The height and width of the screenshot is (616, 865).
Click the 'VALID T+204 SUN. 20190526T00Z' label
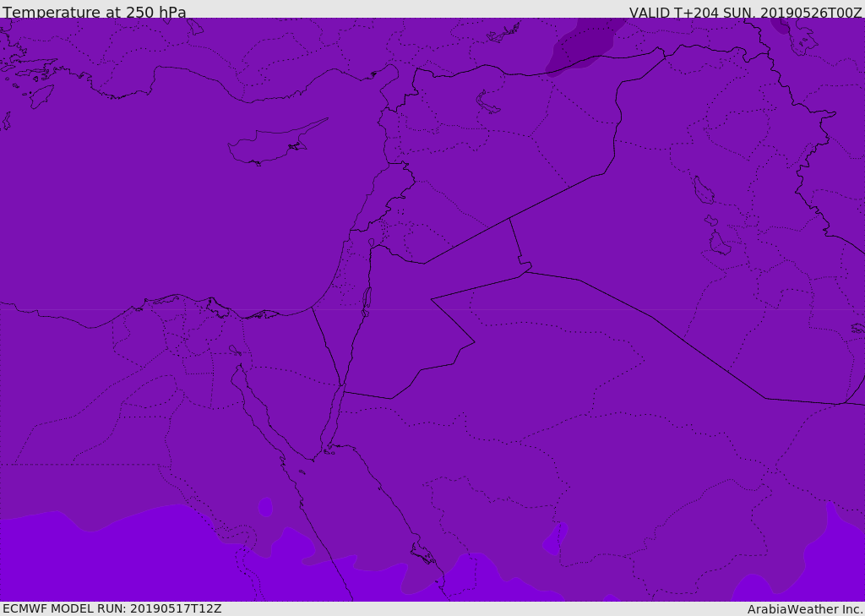pyautogui.click(x=745, y=12)
